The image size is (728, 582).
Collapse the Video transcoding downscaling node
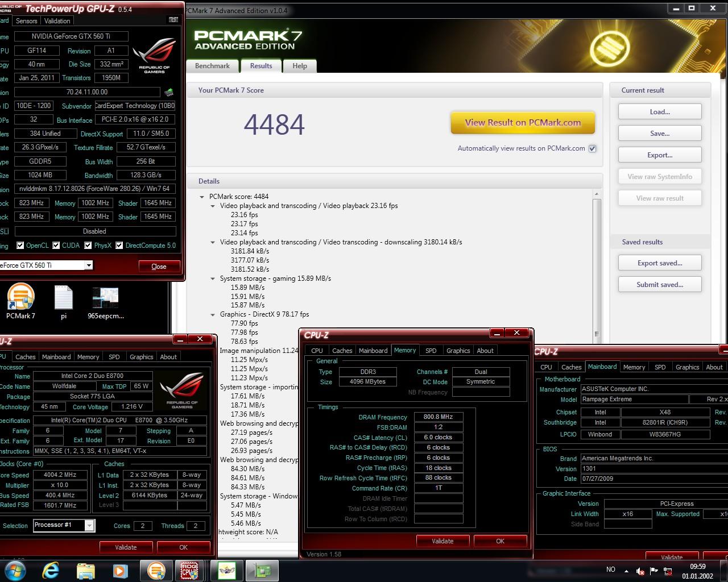click(x=213, y=242)
